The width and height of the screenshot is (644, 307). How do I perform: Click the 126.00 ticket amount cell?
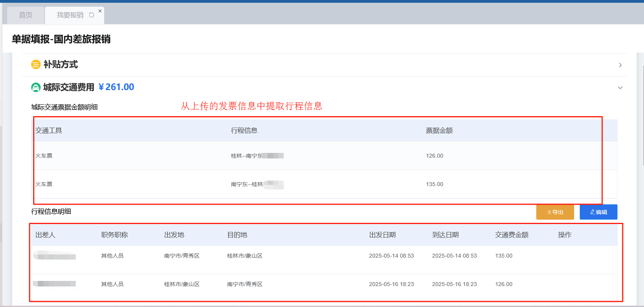(x=434, y=156)
